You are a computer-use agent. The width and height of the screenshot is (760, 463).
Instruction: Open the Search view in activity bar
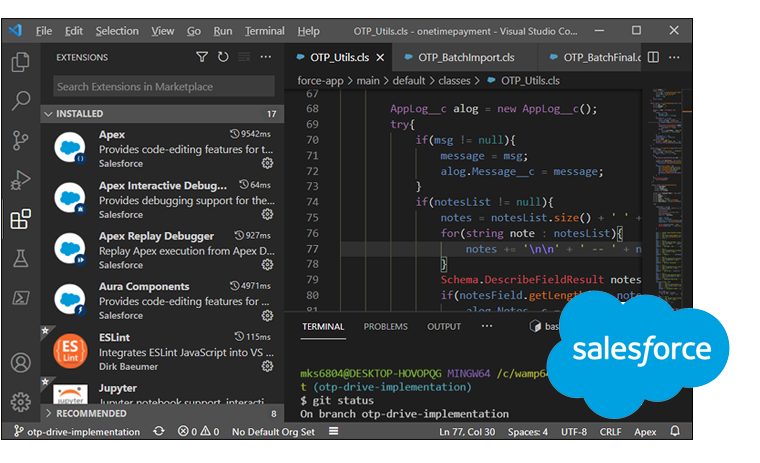tap(20, 101)
